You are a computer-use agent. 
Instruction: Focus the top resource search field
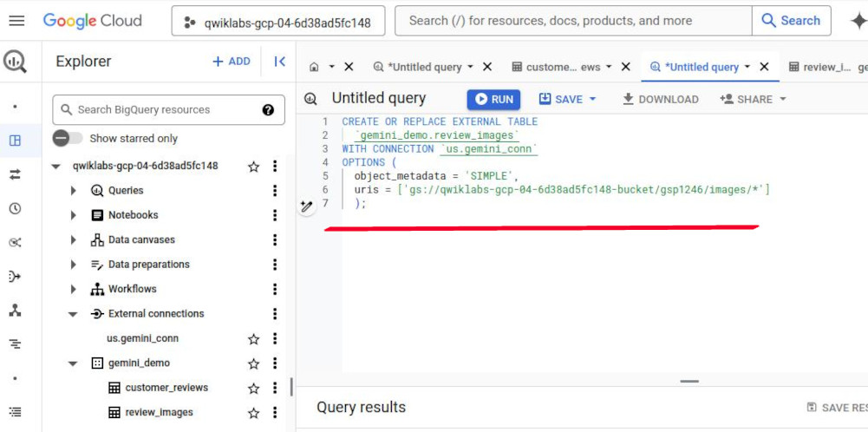[x=573, y=21]
